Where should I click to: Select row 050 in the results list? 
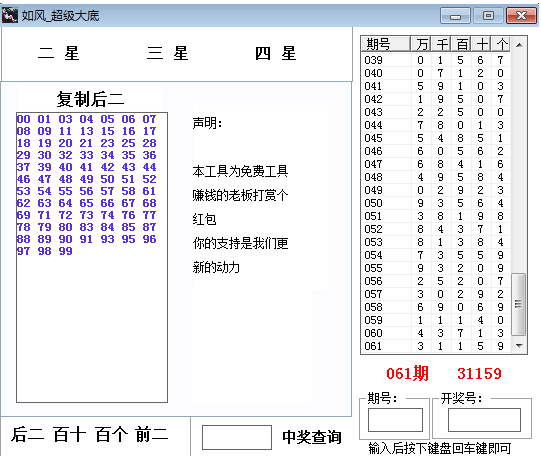436,203
